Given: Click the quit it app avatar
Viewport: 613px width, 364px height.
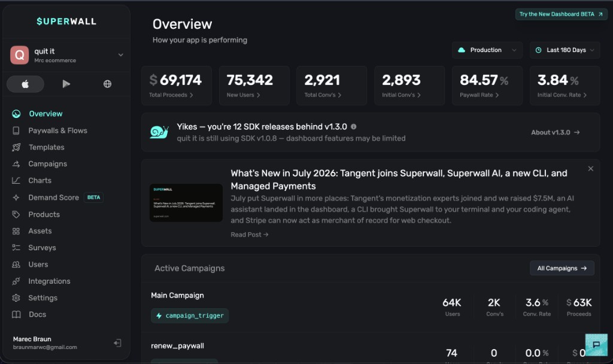Looking at the screenshot, I should 20,55.
